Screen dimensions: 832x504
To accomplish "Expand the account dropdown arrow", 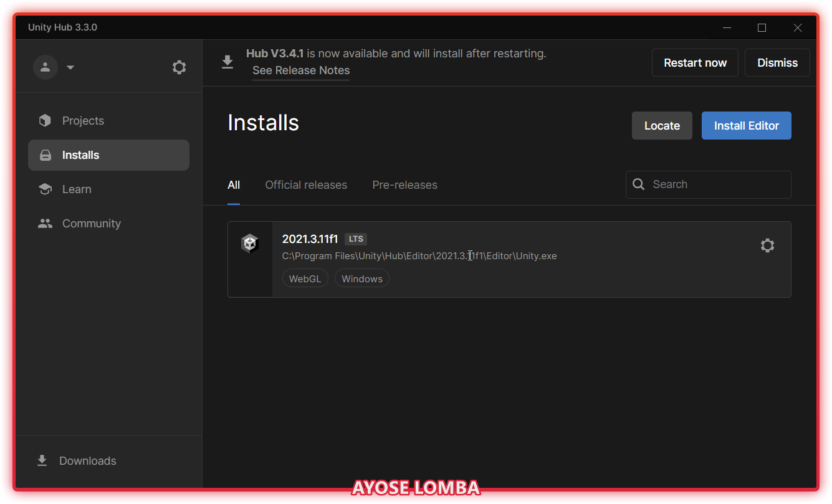I will point(70,67).
